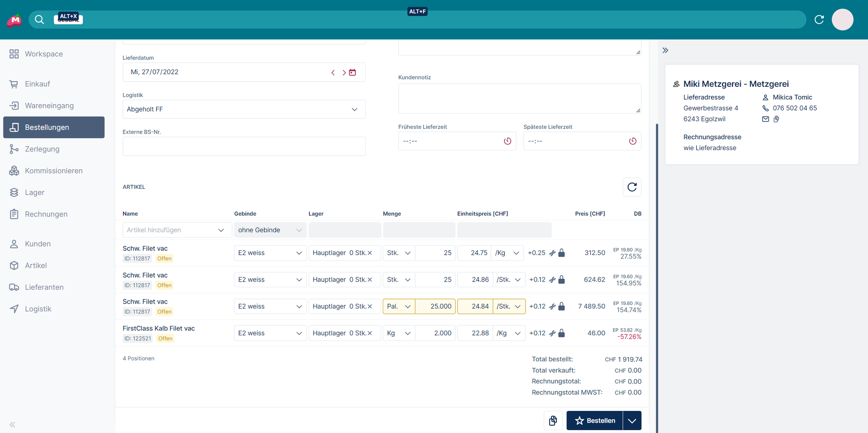Go to the next Lieferdatum day

tap(344, 72)
